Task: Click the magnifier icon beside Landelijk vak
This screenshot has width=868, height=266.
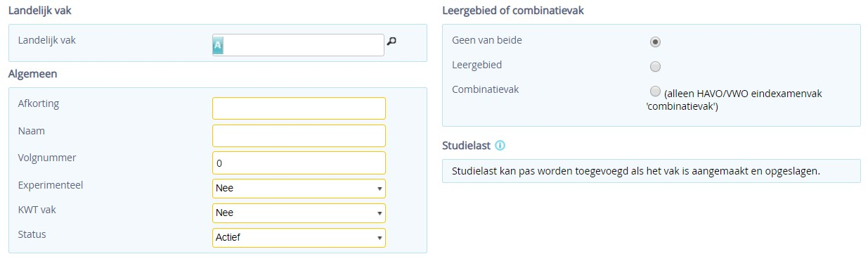Action: (391, 42)
